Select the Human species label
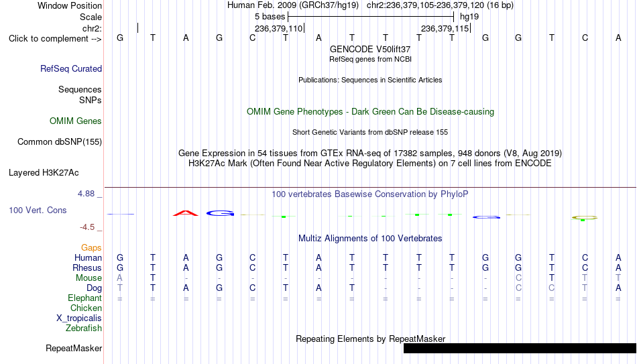 pyautogui.click(x=88, y=257)
